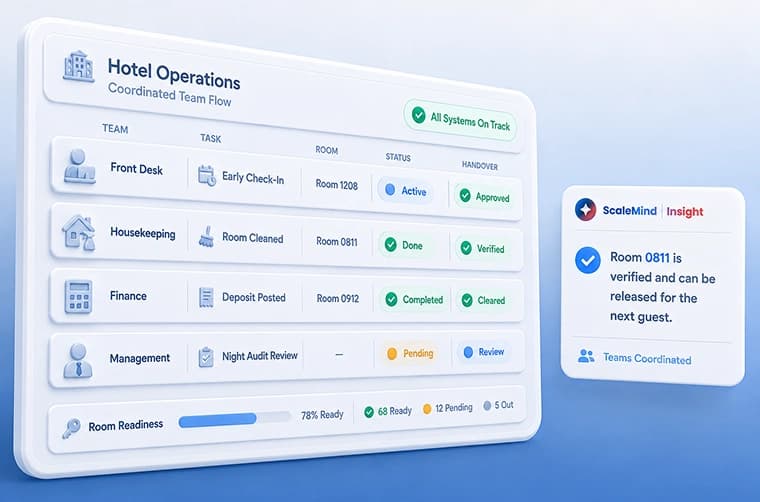Click the Night Audit Review clipboard icon

tap(206, 357)
